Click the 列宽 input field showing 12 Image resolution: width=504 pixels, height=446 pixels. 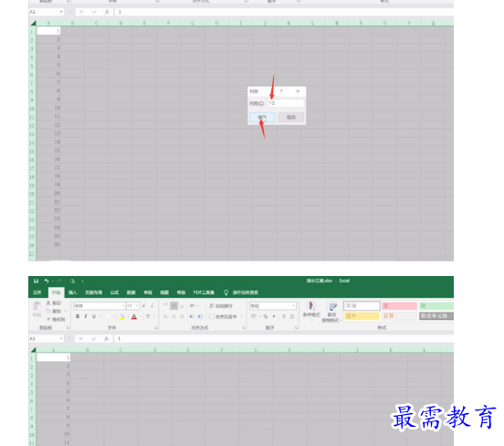click(286, 103)
